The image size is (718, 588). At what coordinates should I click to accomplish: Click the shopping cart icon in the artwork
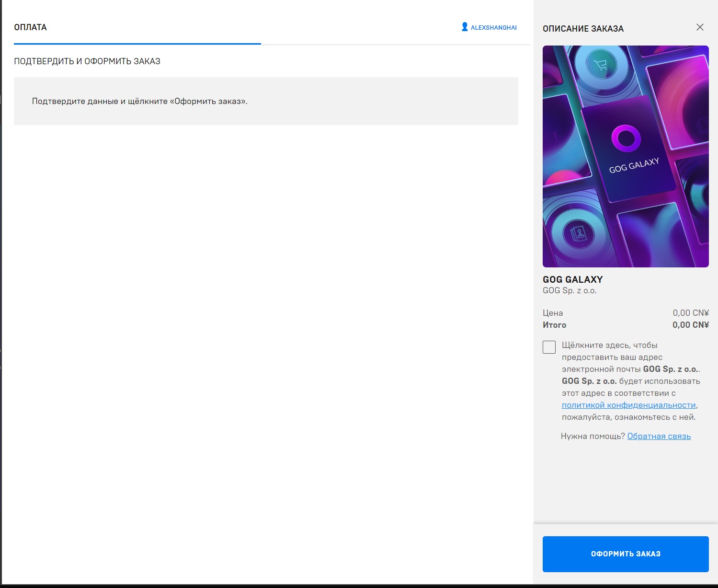tap(600, 65)
